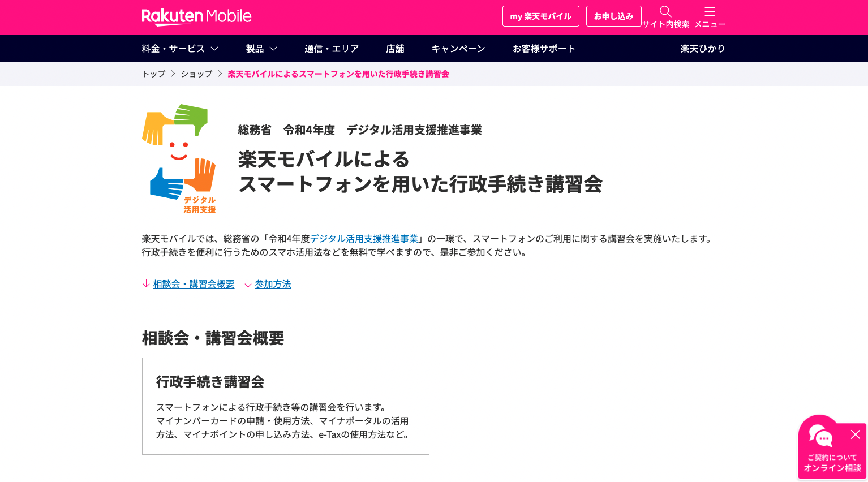Click down arrow beside 相談会・講習会概要
This screenshot has height=482, width=868.
146,284
